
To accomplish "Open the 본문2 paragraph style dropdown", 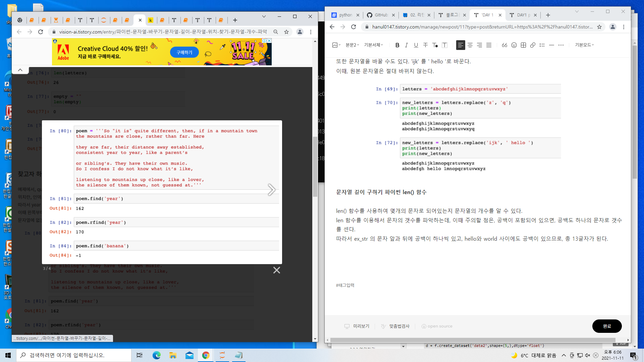I will 352,45.
